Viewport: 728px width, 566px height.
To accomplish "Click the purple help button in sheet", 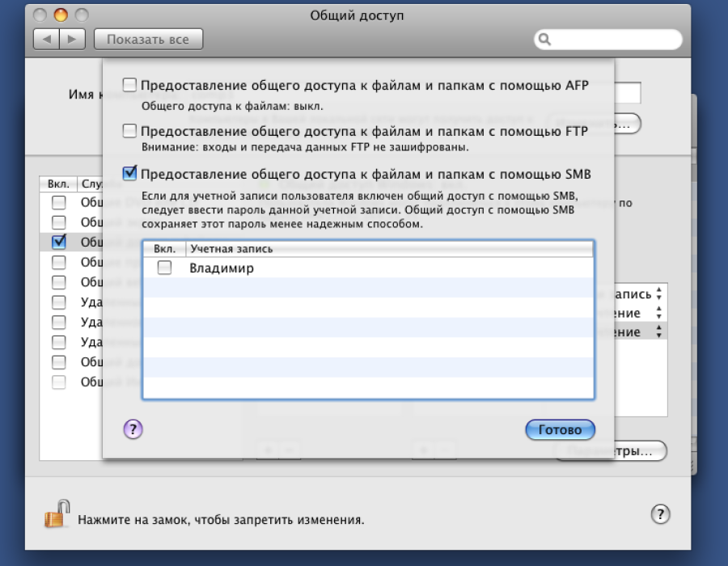I will tap(133, 429).
